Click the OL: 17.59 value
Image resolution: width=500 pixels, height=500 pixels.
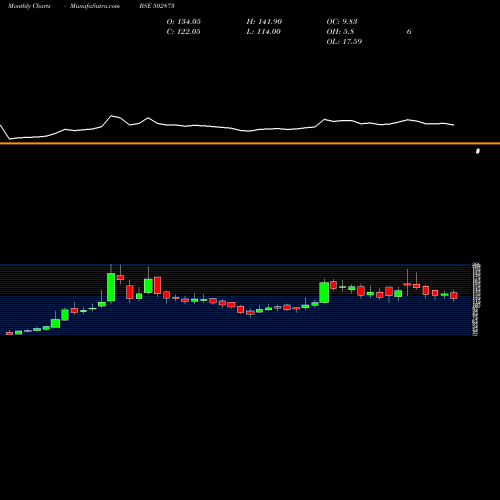point(344,42)
